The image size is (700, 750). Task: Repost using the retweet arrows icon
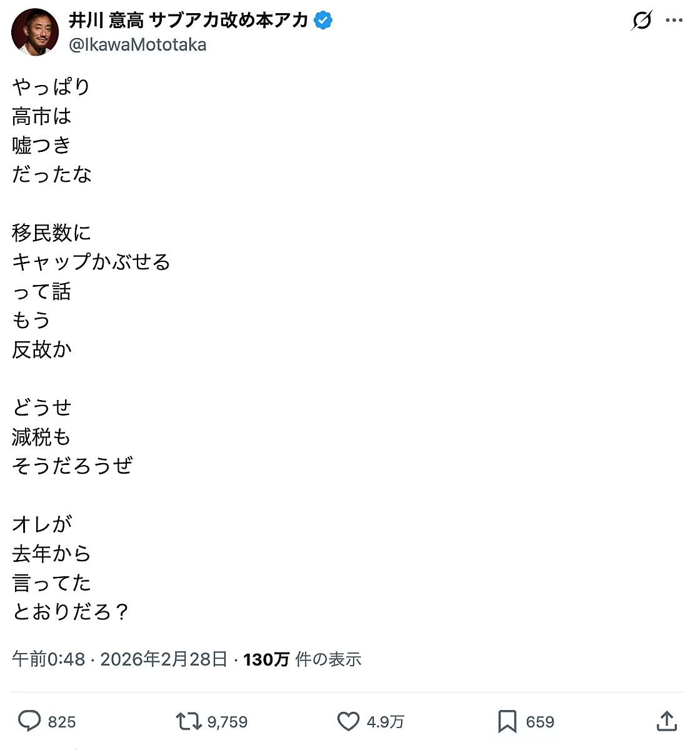tap(187, 722)
